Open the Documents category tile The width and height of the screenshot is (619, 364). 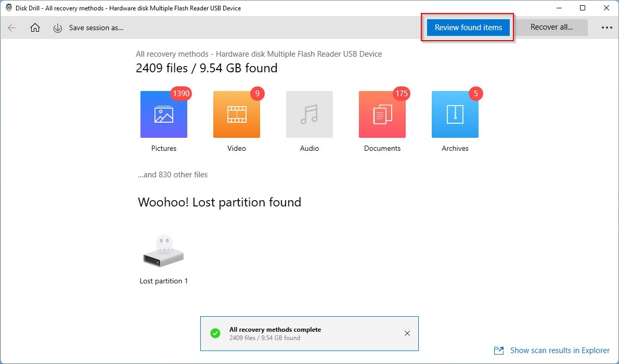coord(382,114)
